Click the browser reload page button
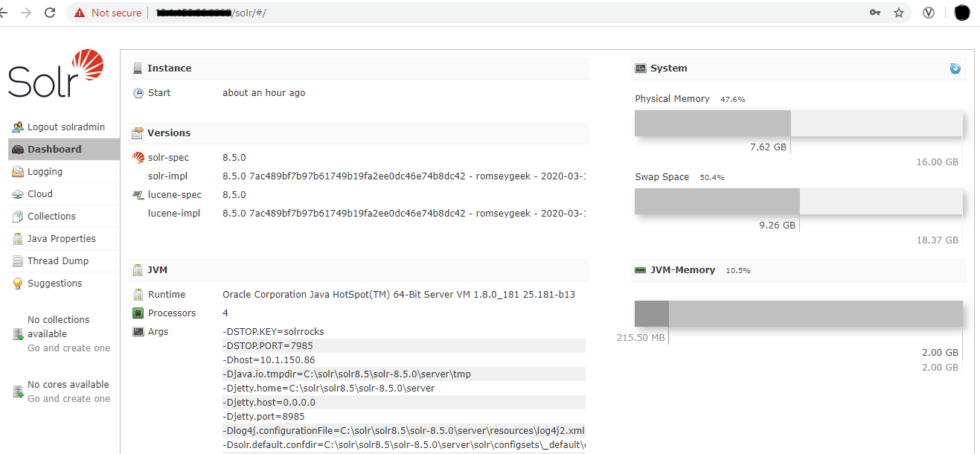This screenshot has width=980, height=454. pos(50,13)
